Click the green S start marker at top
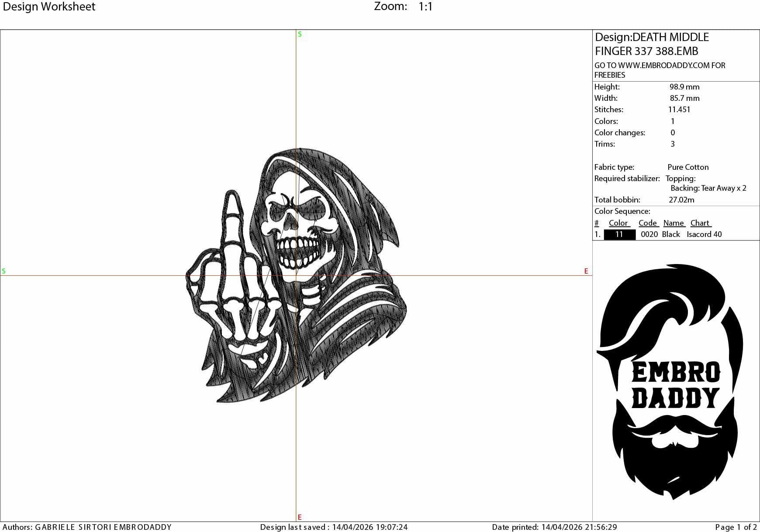This screenshot has height=532, width=760. (300, 34)
